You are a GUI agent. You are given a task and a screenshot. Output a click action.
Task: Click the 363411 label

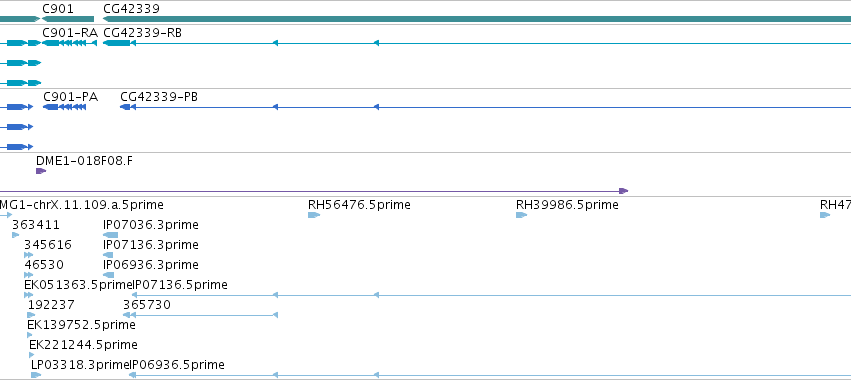[36, 225]
